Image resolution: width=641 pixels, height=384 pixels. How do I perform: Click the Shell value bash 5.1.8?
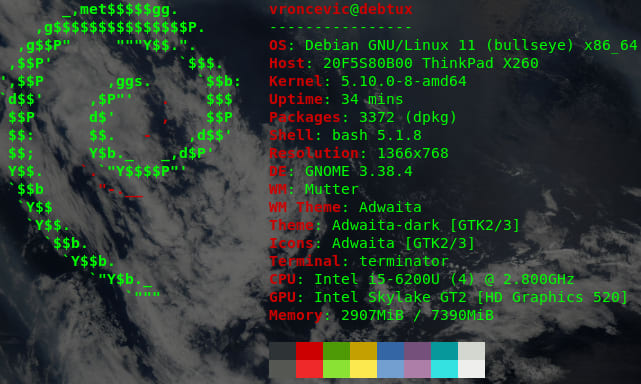coord(377,135)
